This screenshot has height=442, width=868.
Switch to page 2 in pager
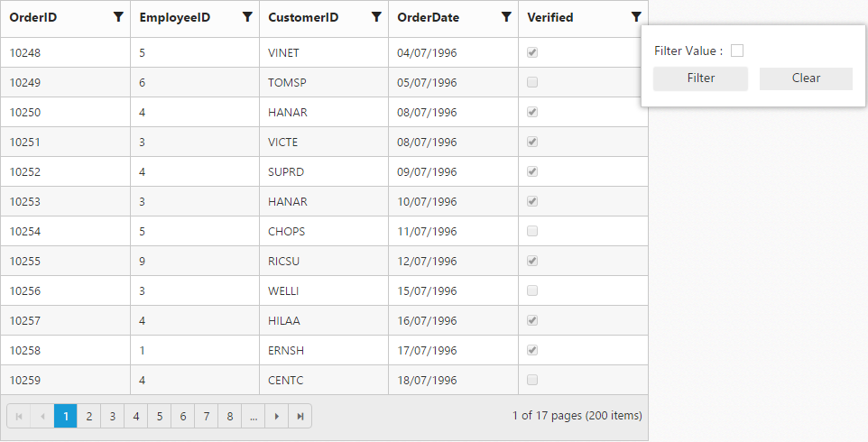pyautogui.click(x=89, y=416)
